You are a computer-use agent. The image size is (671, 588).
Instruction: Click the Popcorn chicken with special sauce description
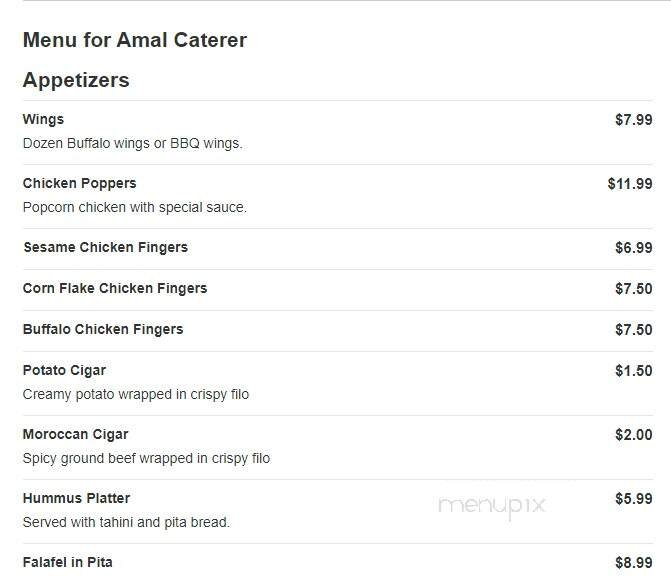coord(134,208)
